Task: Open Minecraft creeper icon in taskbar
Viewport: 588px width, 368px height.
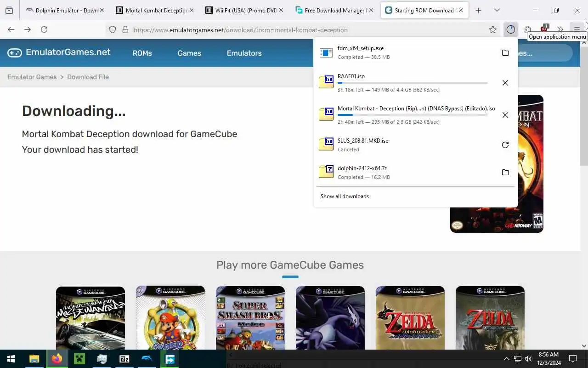Action: click(79, 359)
